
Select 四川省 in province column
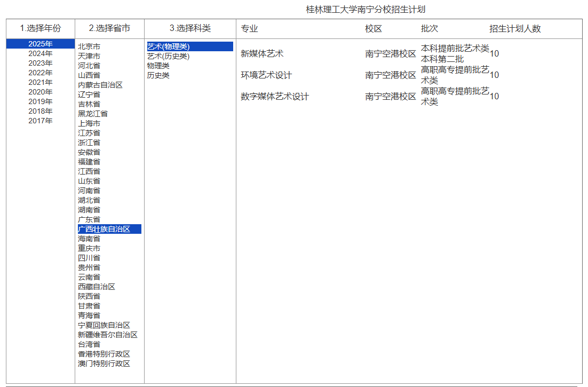click(x=89, y=258)
